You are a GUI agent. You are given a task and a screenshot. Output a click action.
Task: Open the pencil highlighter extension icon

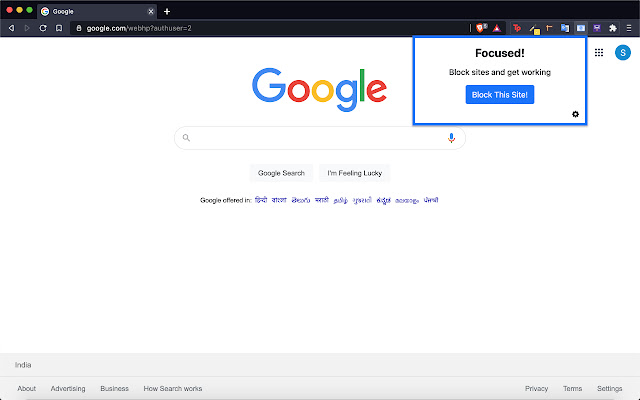coord(534,29)
